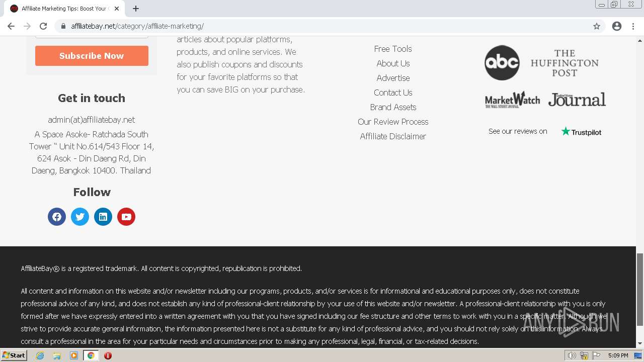Click the address bar URL field
Image resolution: width=644 pixels, height=362 pixels.
pyautogui.click(x=322, y=26)
